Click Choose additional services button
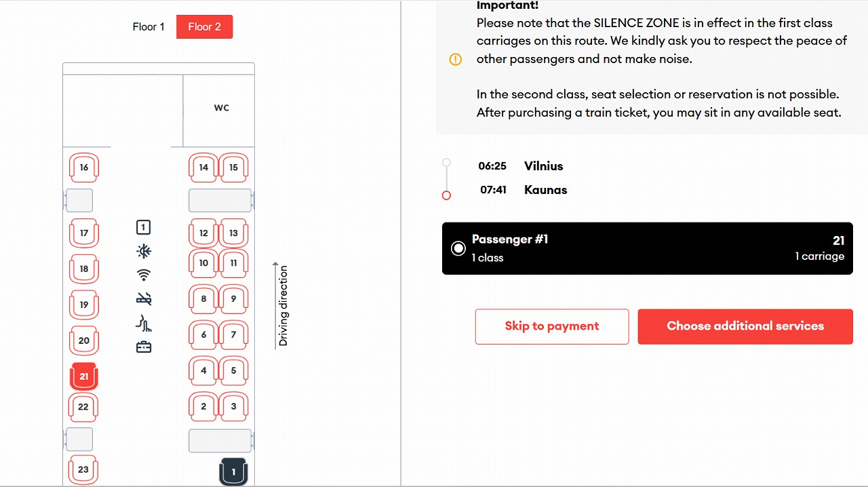The width and height of the screenshot is (868, 487). pyautogui.click(x=745, y=326)
